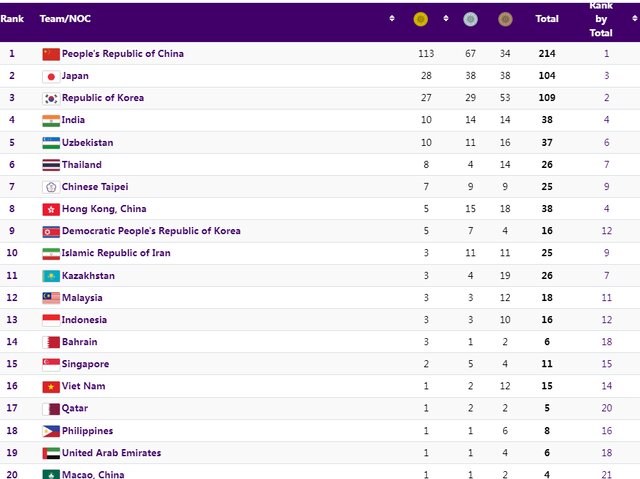The height and width of the screenshot is (479, 640).
Task: Click the Viet Nam flag icon
Action: point(51,386)
